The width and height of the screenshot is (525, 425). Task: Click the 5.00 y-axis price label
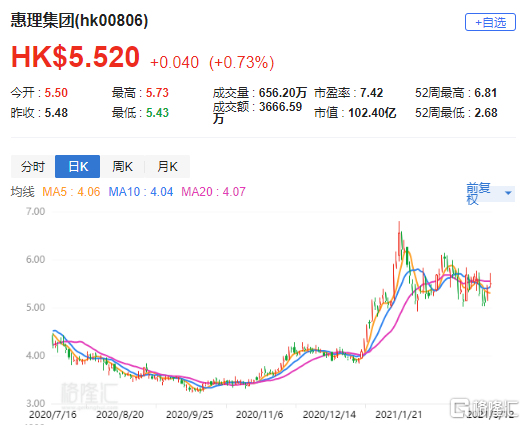coord(35,307)
